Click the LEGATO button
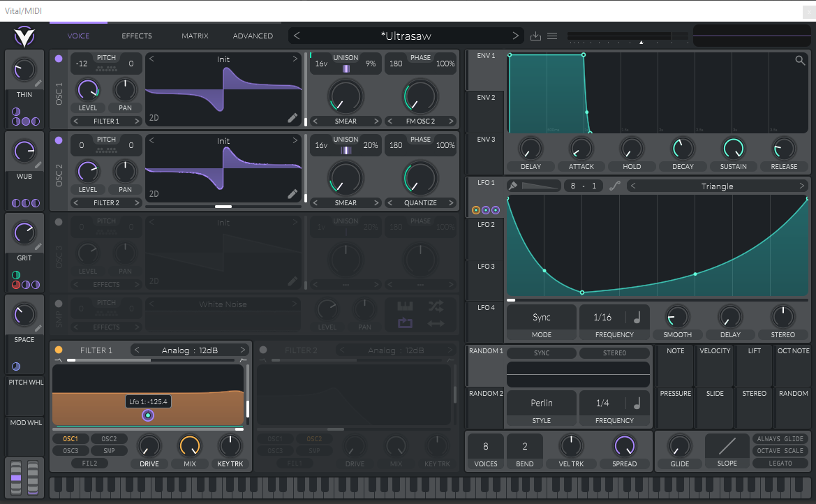The width and height of the screenshot is (816, 504). (780, 463)
